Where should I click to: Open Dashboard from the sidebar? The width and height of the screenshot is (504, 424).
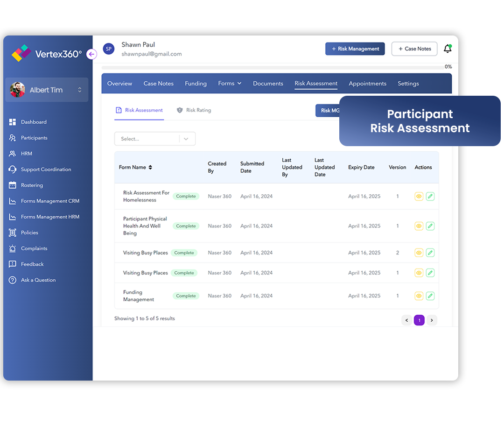pyautogui.click(x=34, y=122)
